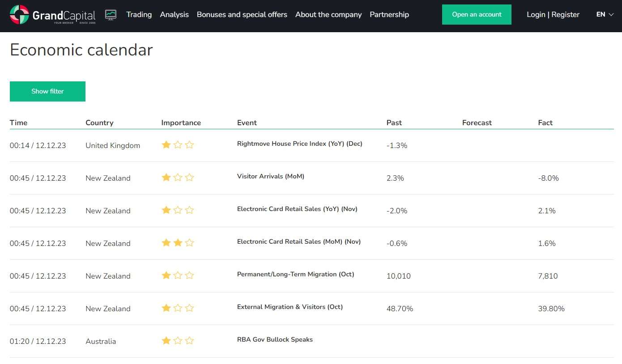Click the -8.0% fact value
This screenshot has height=364, width=622.
[548, 178]
